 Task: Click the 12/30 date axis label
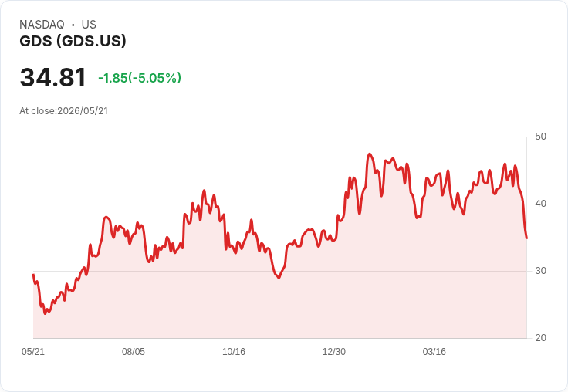(x=334, y=351)
